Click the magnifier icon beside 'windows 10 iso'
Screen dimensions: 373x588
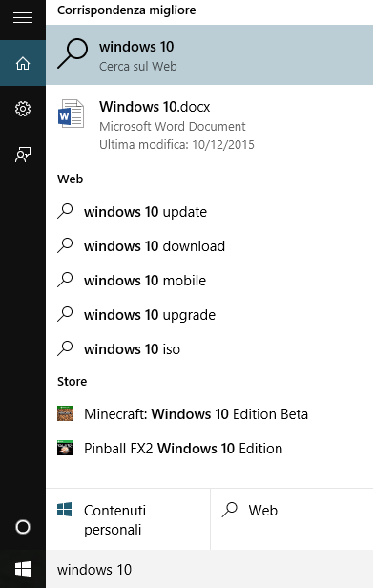pyautogui.click(x=65, y=348)
